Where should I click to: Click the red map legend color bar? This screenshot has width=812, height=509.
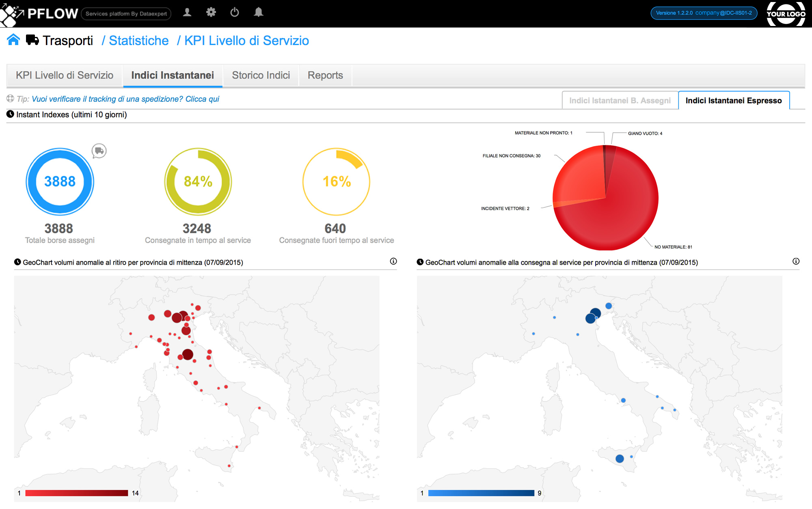pyautogui.click(x=76, y=493)
